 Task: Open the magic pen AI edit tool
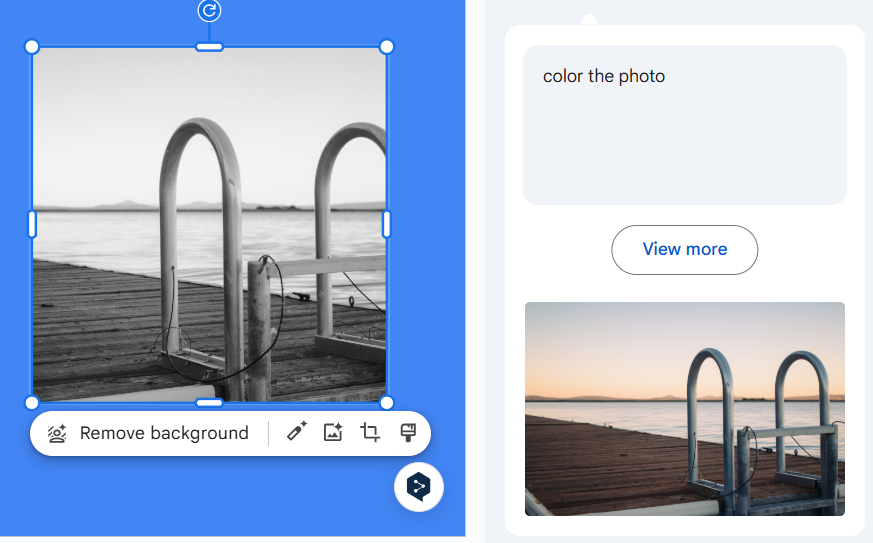[296, 433]
